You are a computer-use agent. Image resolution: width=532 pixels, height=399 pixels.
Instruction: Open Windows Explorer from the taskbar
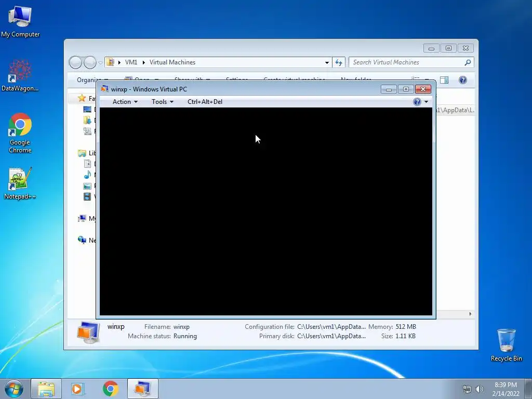tap(46, 389)
